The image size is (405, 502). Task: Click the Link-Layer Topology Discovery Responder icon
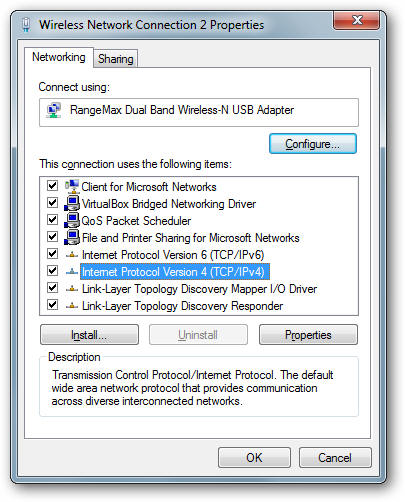(x=72, y=306)
